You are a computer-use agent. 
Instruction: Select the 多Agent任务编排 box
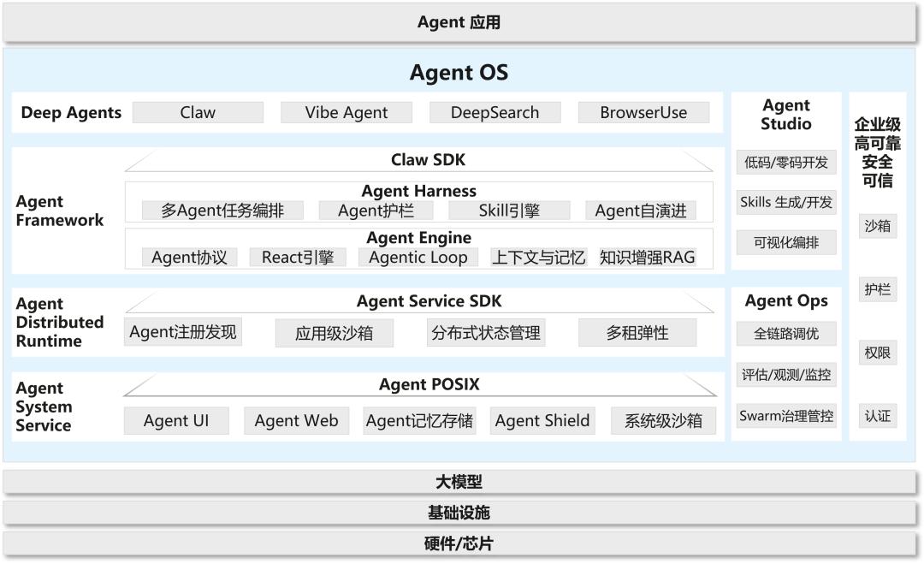click(x=222, y=211)
